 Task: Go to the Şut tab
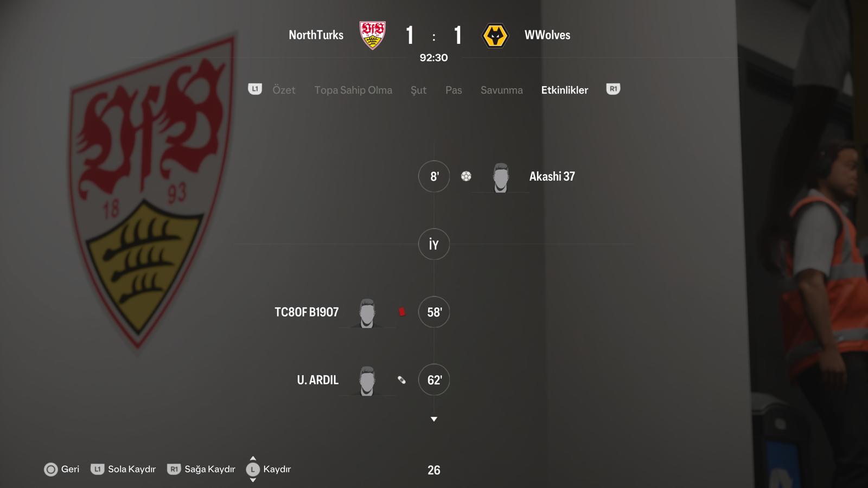tap(418, 90)
